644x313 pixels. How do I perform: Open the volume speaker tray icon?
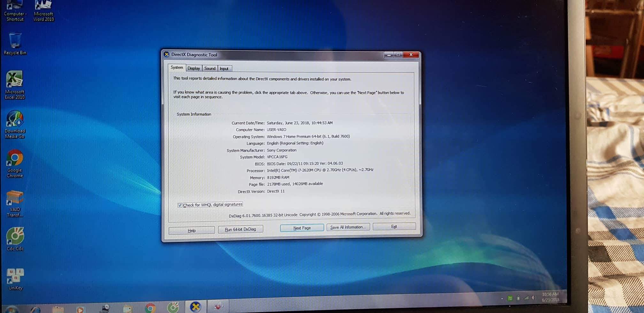point(534,298)
